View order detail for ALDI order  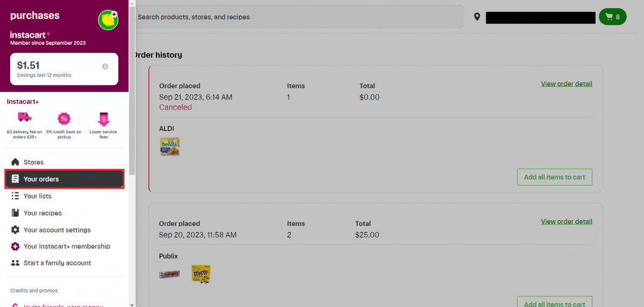[566, 84]
